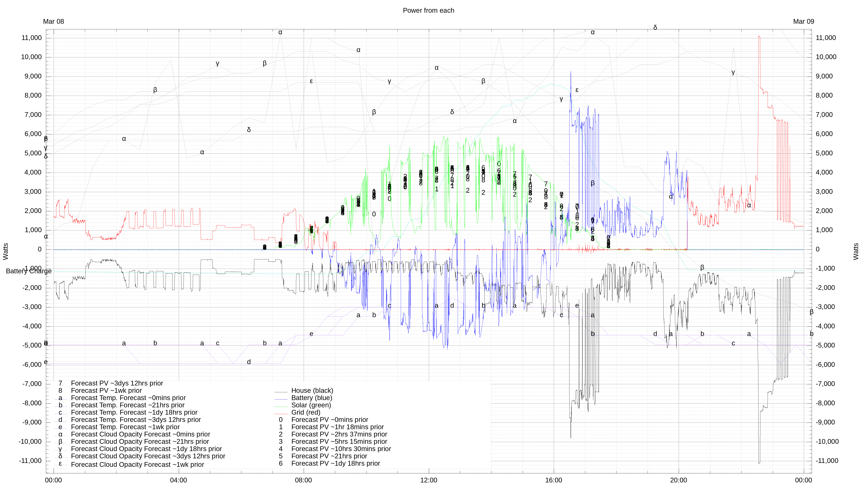Click the '20:00' x-axis tick label
This screenshot has height=488, width=868.
click(679, 480)
